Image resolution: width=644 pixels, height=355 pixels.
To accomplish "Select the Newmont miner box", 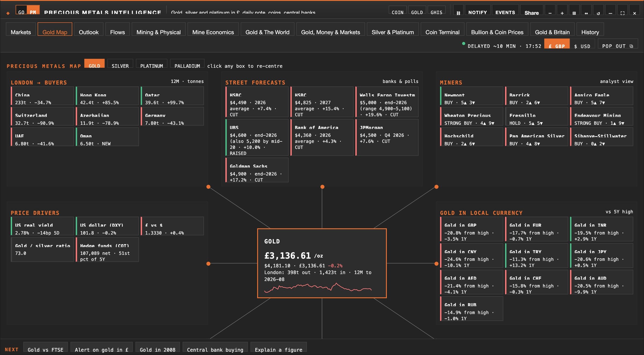I will (472, 96).
